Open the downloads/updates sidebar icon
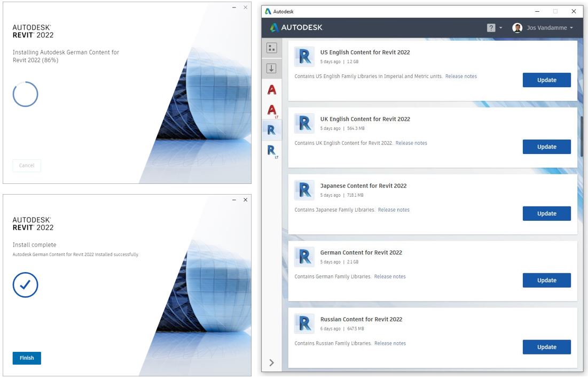Viewport: 588px width, 378px height. pyautogui.click(x=271, y=68)
